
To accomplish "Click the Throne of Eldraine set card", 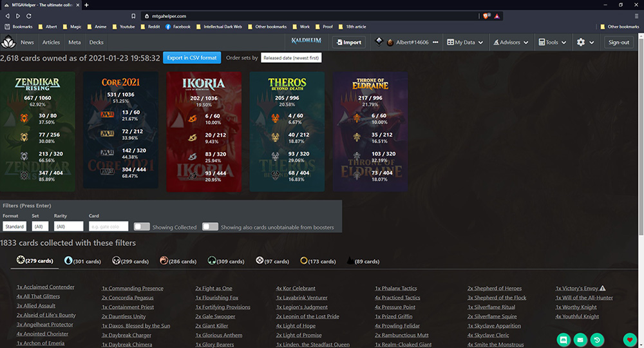I will pos(370,131).
